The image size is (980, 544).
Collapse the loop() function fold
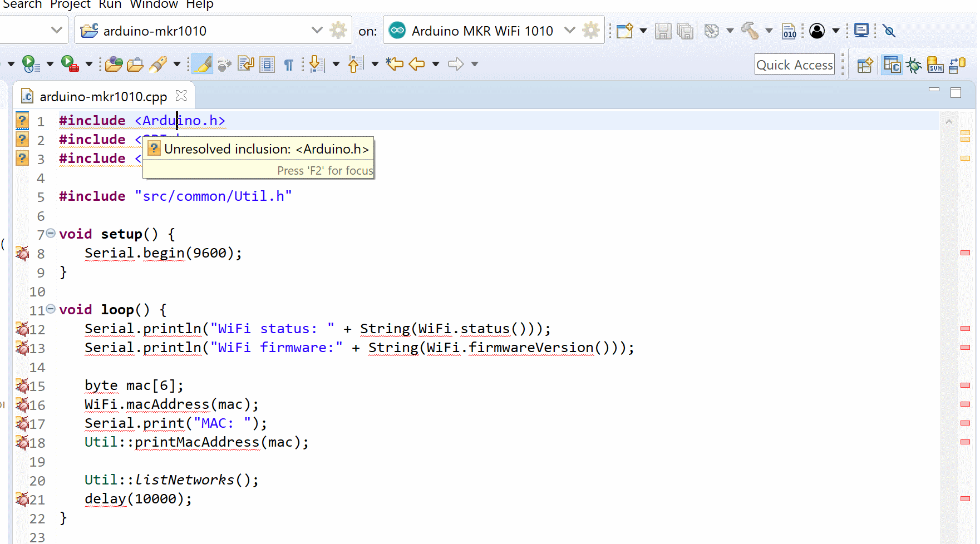tap(51, 309)
